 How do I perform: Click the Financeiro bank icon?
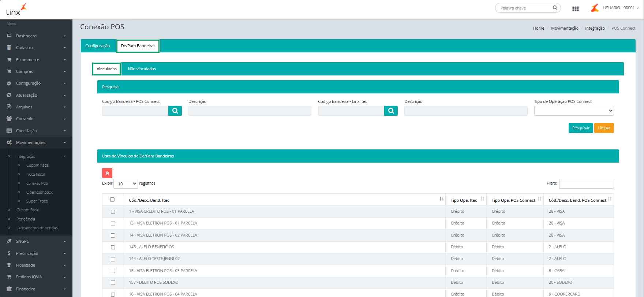[x=9, y=289]
